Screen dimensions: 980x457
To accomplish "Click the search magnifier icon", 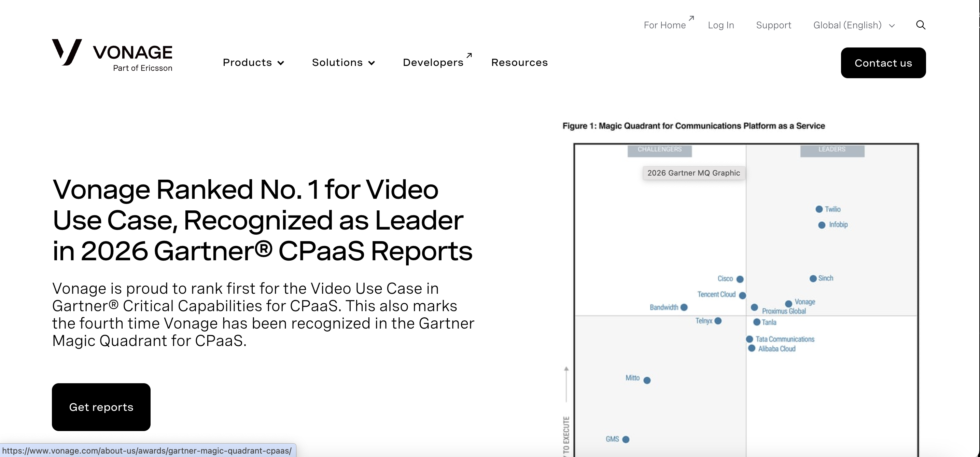I will pos(921,25).
